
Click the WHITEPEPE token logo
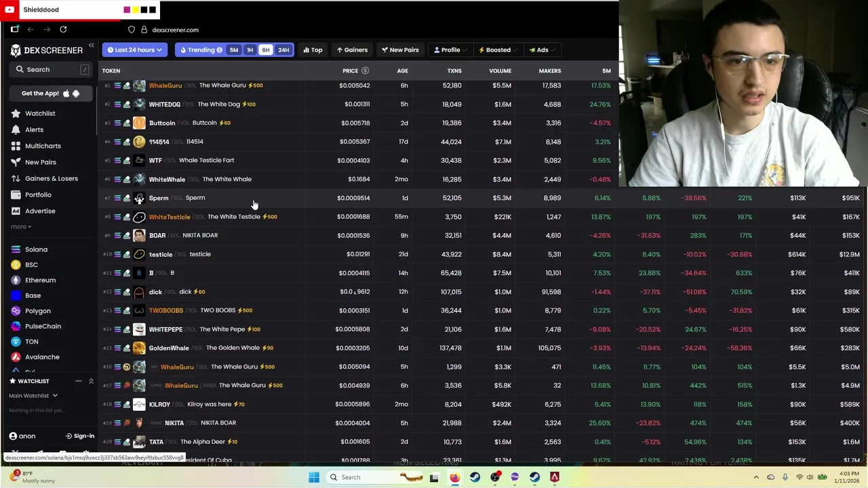click(139, 329)
